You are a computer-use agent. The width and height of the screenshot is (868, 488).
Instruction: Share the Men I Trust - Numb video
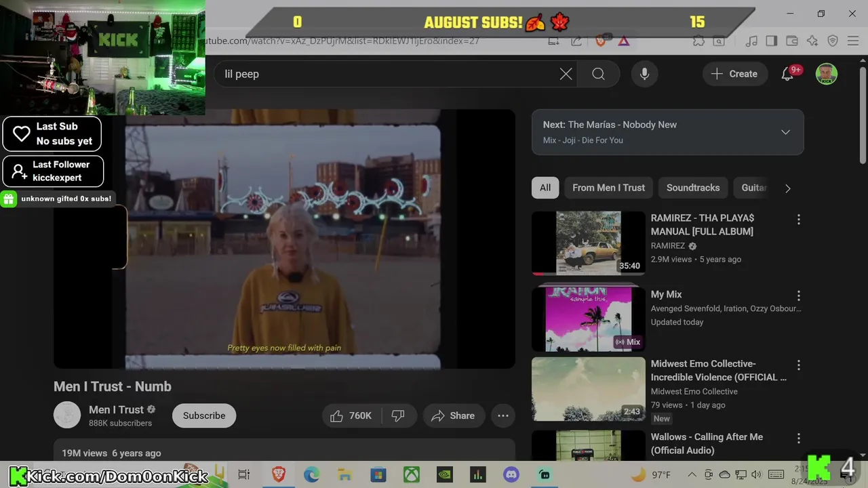pos(453,415)
